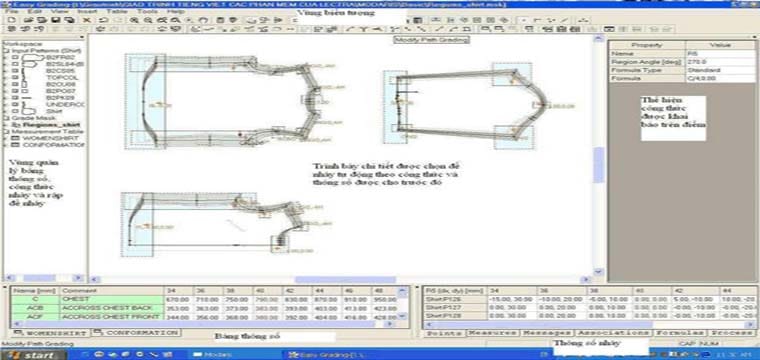Toggle the checkbox next to B2CU06
This screenshot has width=760, height=360.
click(15, 84)
